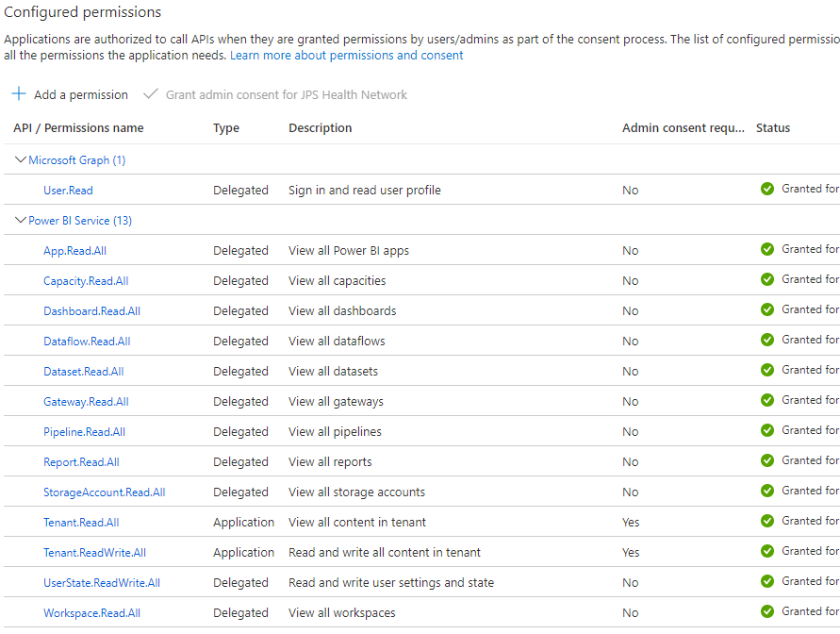Viewport: 840px width, 634px height.
Task: Click the checkmark icon beside Grant admin consent
Action: pos(151,93)
